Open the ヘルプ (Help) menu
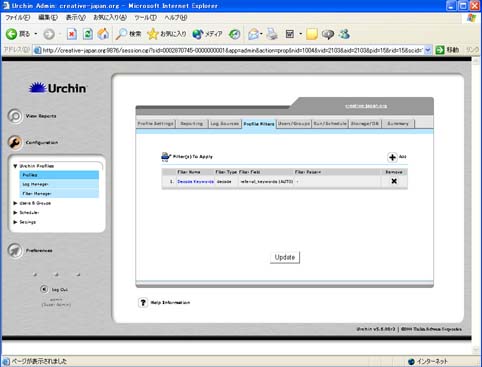 pos(176,17)
